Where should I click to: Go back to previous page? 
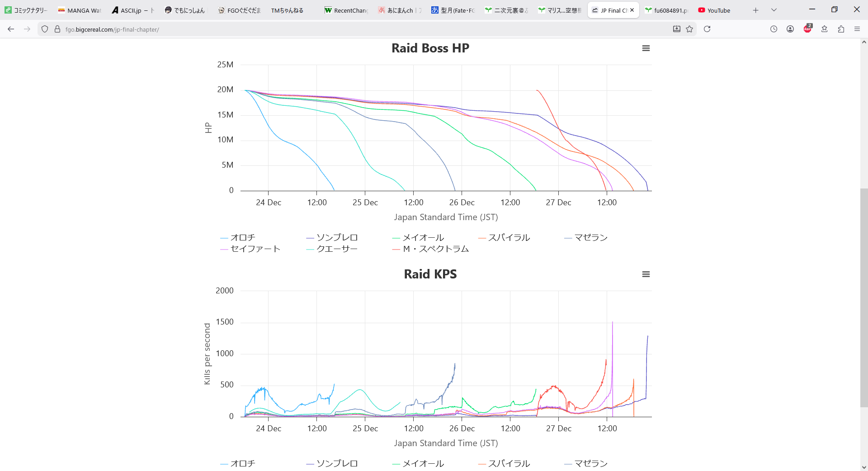[11, 29]
